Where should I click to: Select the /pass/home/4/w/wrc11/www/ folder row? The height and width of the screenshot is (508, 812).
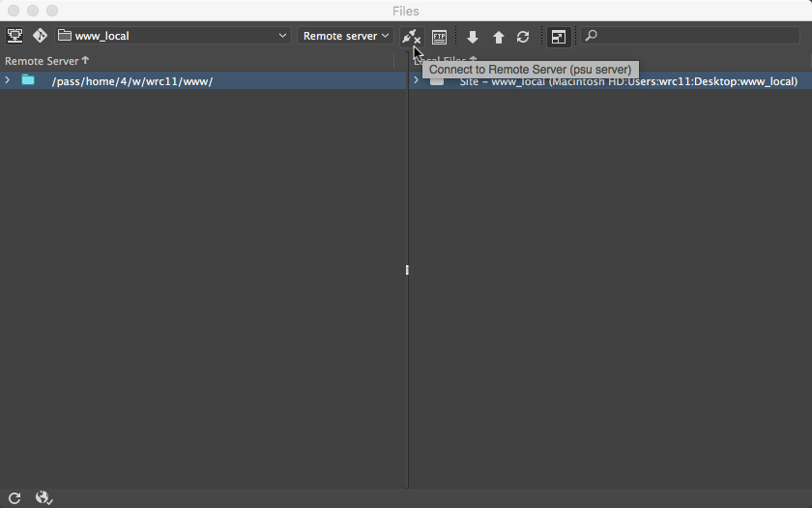click(x=132, y=81)
